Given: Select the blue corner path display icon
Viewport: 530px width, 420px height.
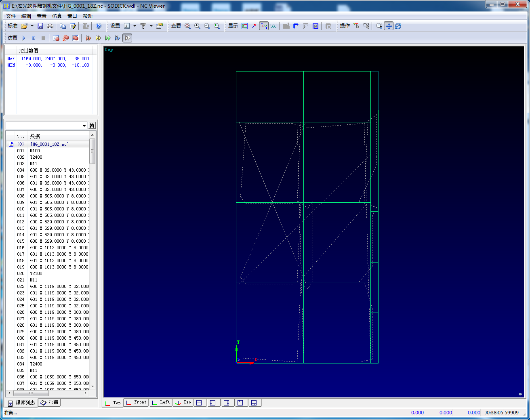Looking at the screenshot, I should (x=296, y=26).
